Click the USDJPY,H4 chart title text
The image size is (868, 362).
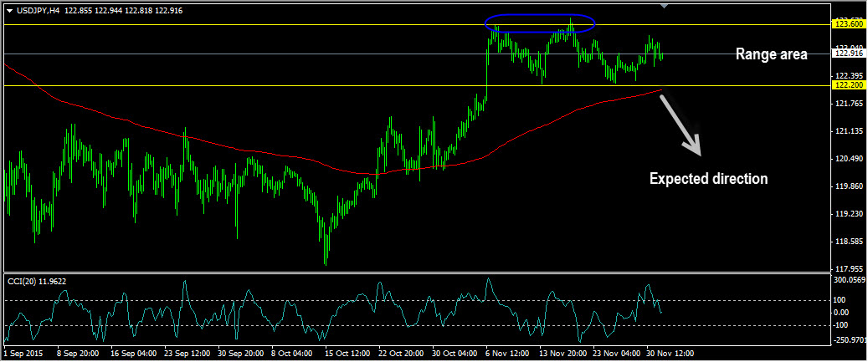pos(39,11)
